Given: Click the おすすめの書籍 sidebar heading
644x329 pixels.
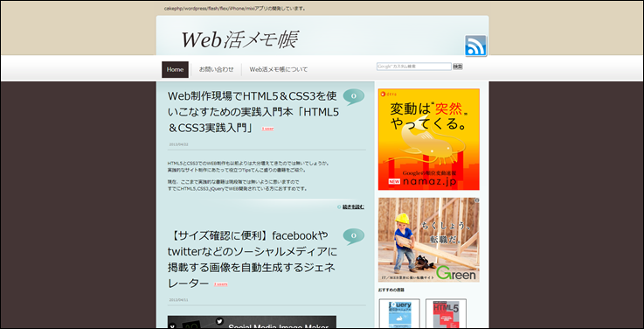Looking at the screenshot, I should coord(391,290).
